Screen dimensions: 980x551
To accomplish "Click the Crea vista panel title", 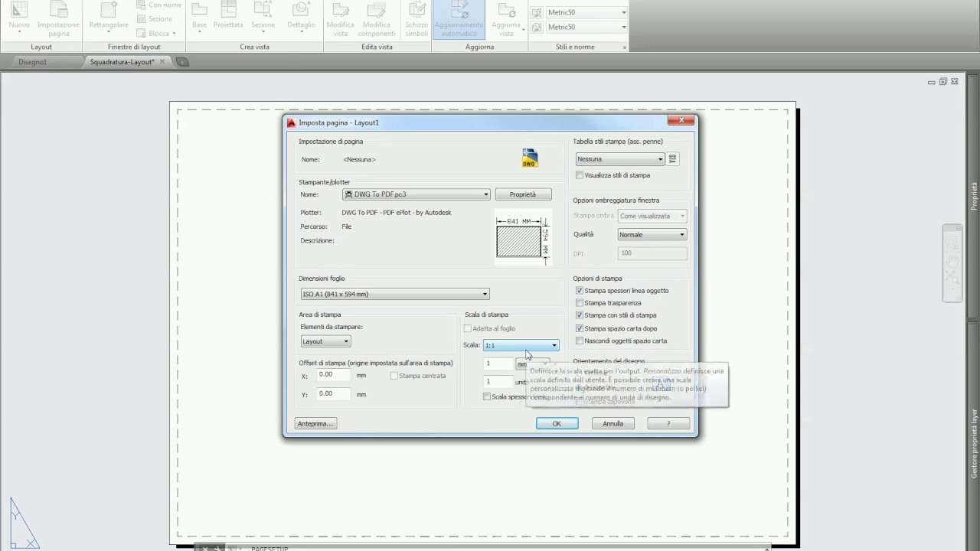I will pyautogui.click(x=254, y=47).
